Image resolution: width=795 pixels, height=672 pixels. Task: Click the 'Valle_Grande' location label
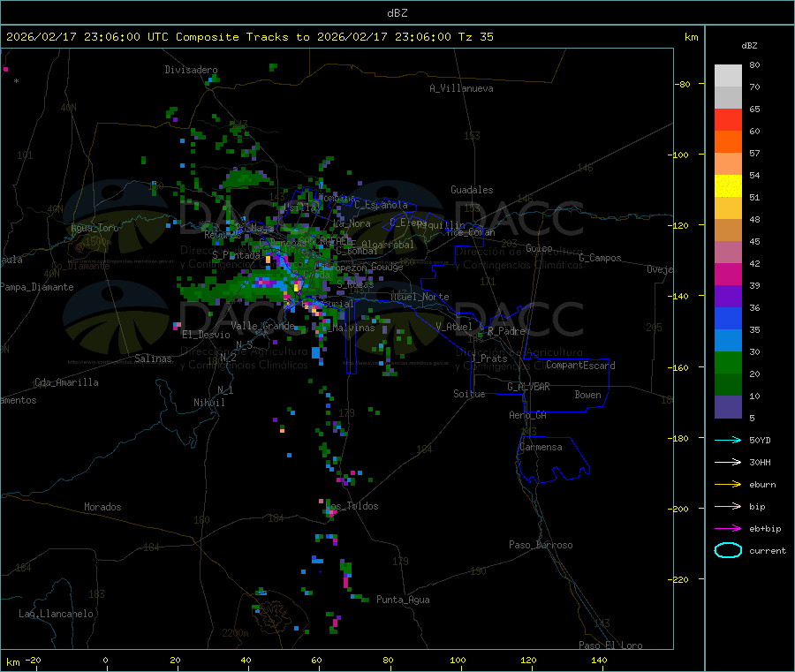coord(262,326)
